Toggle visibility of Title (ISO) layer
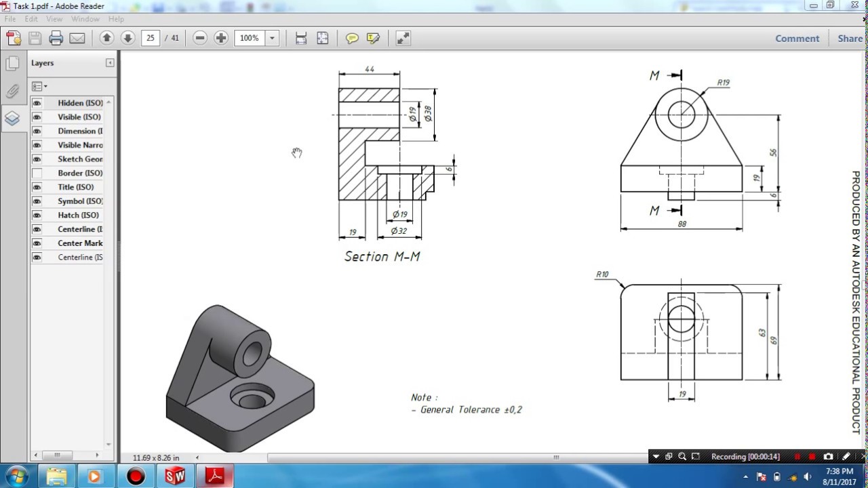 37,187
